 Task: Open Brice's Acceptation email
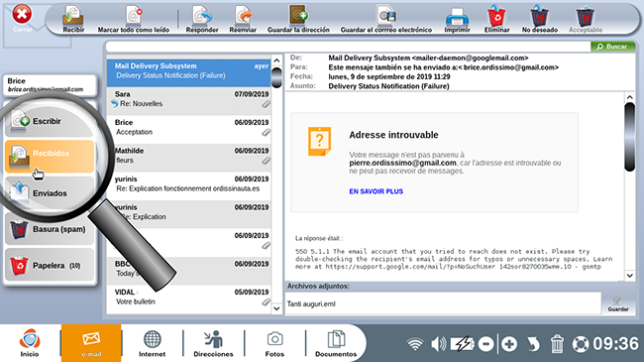tap(189, 129)
